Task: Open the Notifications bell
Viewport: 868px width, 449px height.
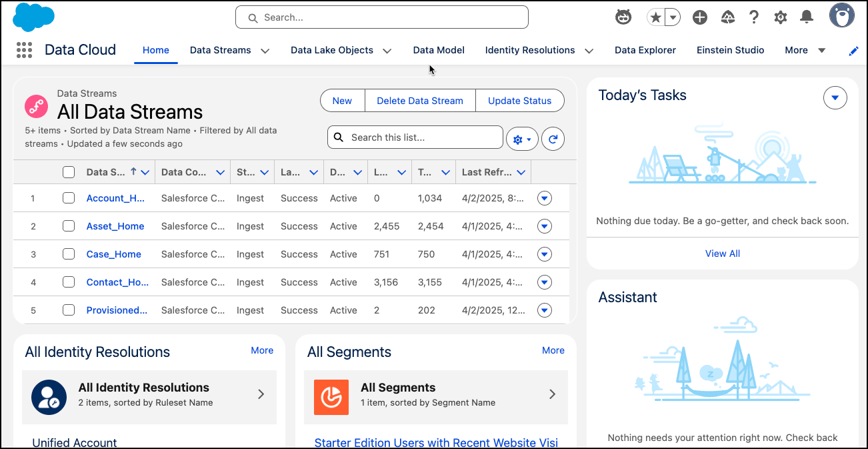Action: [807, 17]
